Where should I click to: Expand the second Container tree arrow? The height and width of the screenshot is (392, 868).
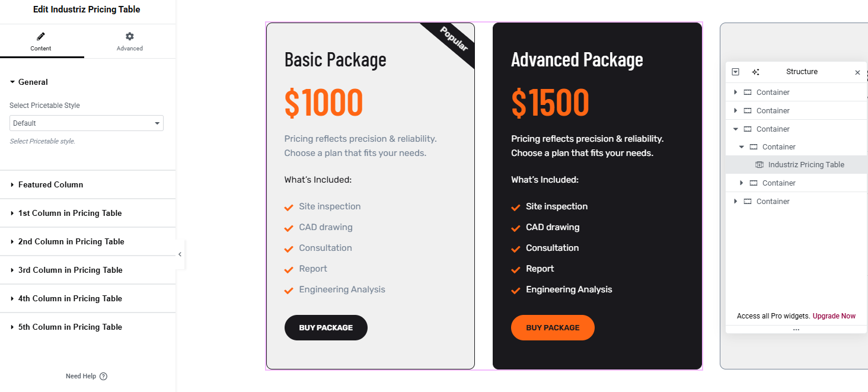tap(736, 111)
